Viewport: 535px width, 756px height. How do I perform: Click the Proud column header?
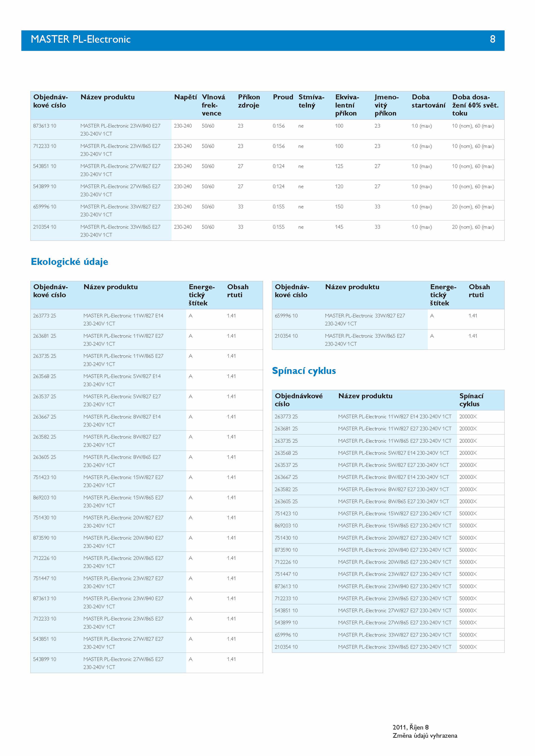click(283, 97)
